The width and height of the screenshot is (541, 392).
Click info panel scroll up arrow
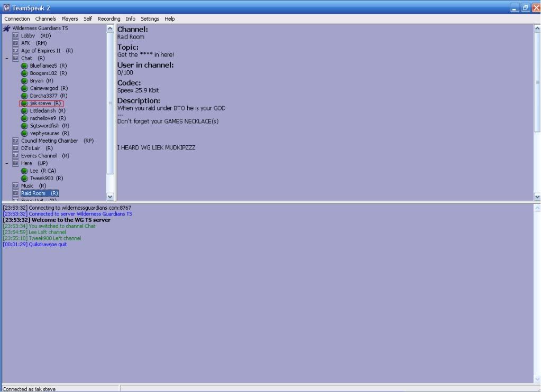click(x=537, y=29)
